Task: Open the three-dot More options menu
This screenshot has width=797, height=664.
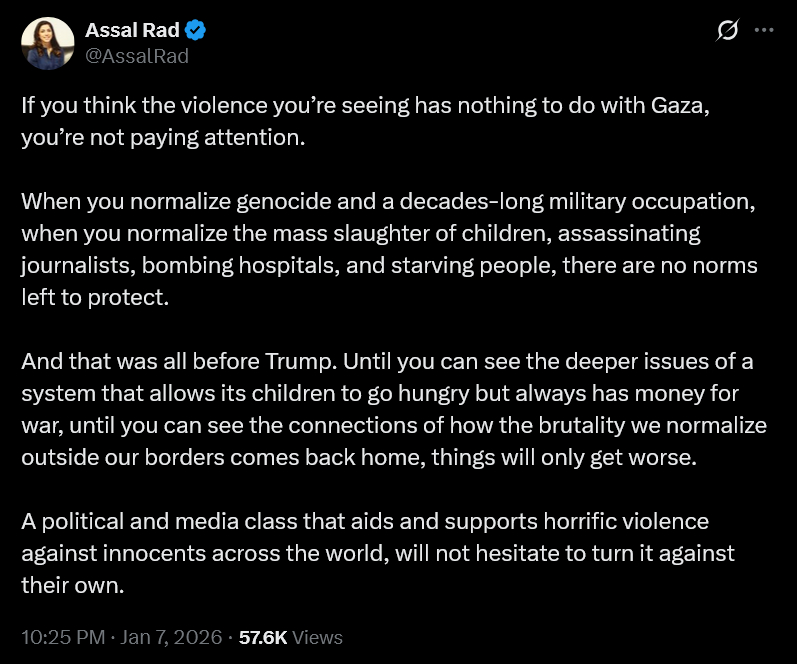Action: pos(764,31)
